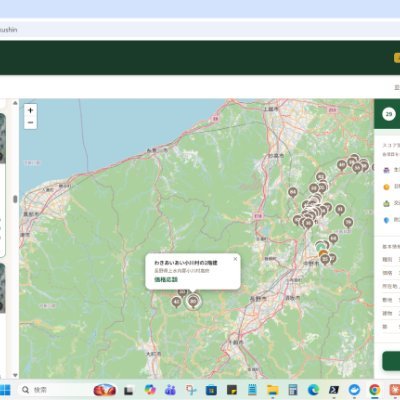Click the left panel scrollbar thumb

[15, 199]
